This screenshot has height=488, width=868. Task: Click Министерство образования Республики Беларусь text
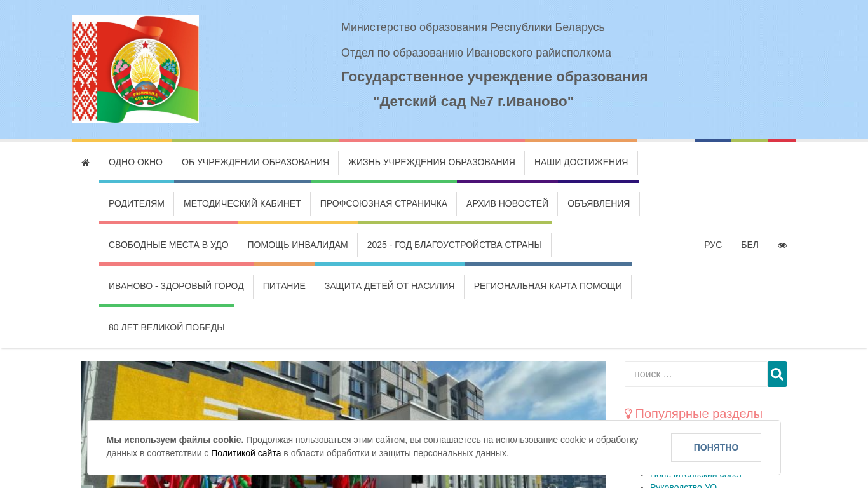[x=473, y=27]
